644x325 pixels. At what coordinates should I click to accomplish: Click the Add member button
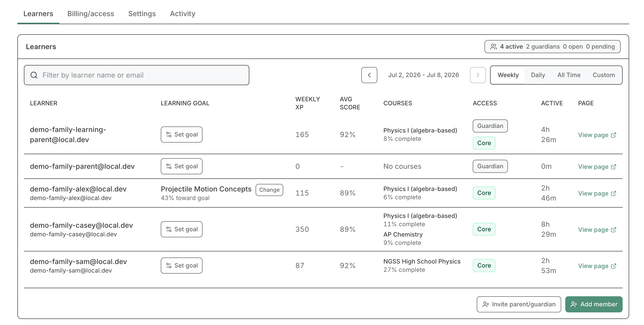[x=594, y=304]
